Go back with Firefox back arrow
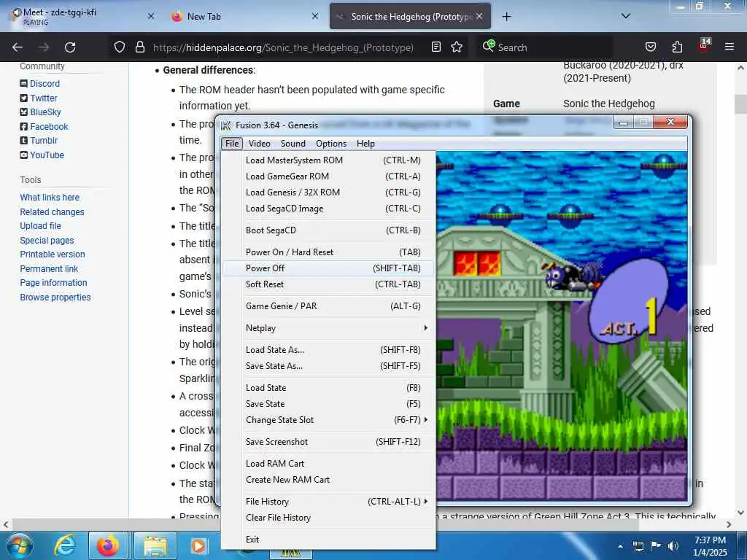 18,47
